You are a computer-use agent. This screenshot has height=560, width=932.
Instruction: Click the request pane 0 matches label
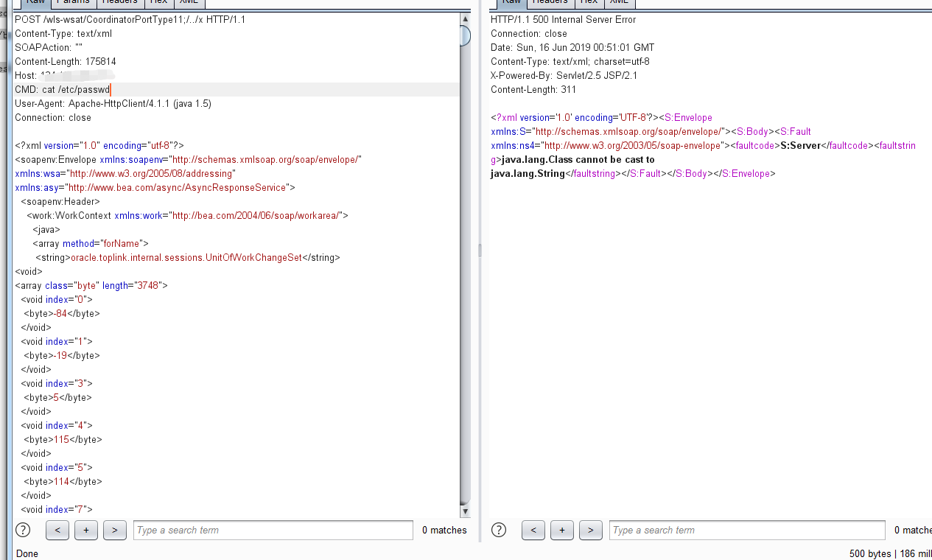point(444,530)
